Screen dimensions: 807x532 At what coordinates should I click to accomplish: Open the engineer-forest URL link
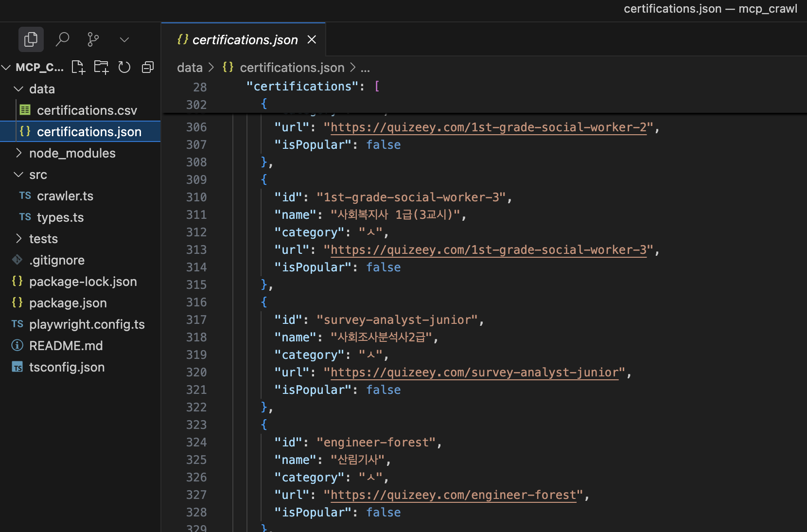coord(454,495)
